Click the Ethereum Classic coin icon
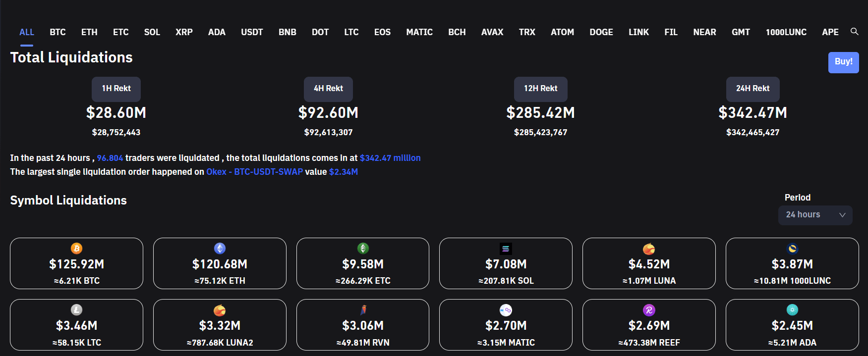The height and width of the screenshot is (356, 868). (x=363, y=249)
